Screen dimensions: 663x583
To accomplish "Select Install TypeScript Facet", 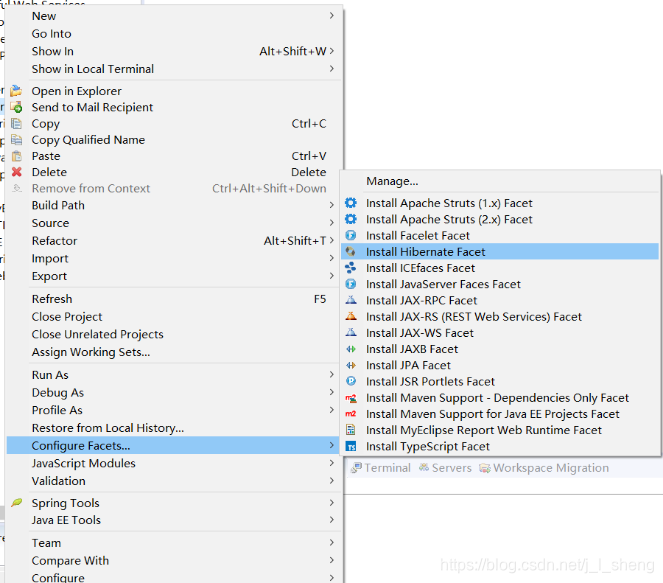I will 500,446.
